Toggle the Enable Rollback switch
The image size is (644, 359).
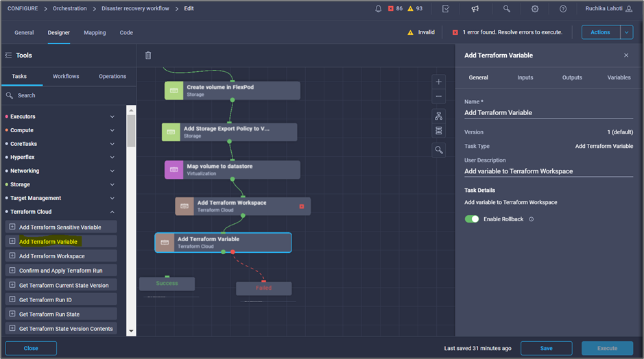point(472,219)
